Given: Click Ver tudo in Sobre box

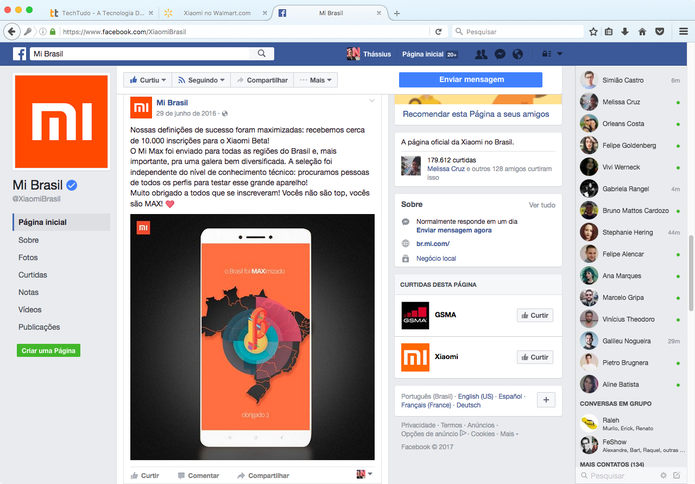Looking at the screenshot, I should (x=542, y=205).
